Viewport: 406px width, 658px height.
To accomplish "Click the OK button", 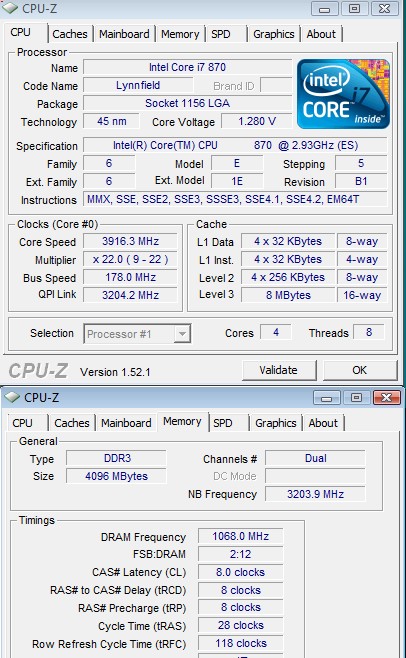I will tap(360, 370).
